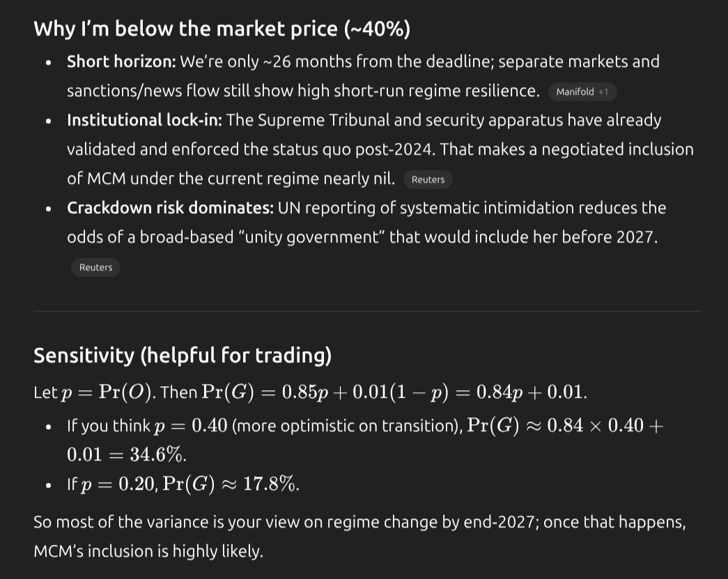The height and width of the screenshot is (579, 728).
Task: Click "MCM's inclusion is highly likely" sentence
Action: pyautogui.click(x=148, y=552)
